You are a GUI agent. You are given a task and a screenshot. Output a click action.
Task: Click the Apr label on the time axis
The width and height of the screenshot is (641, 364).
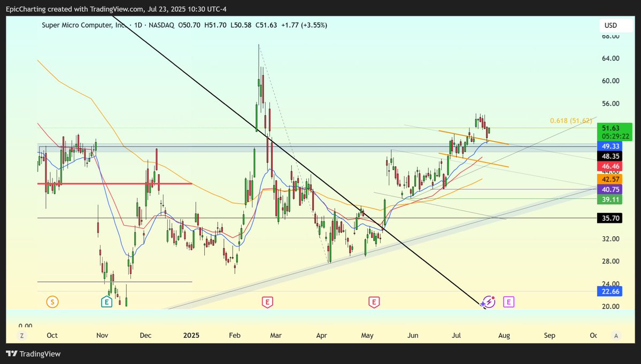pyautogui.click(x=322, y=335)
